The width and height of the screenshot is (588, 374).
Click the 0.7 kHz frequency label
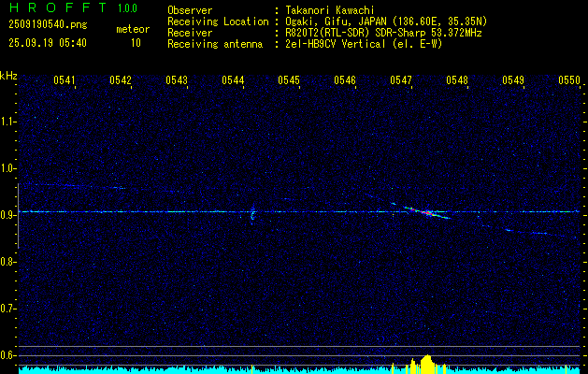point(8,309)
